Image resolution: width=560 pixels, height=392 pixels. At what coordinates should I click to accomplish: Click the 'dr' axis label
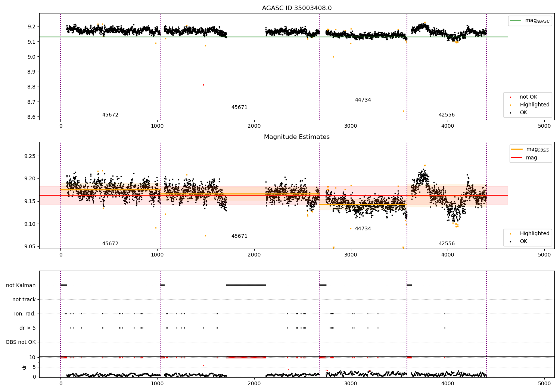24,367
